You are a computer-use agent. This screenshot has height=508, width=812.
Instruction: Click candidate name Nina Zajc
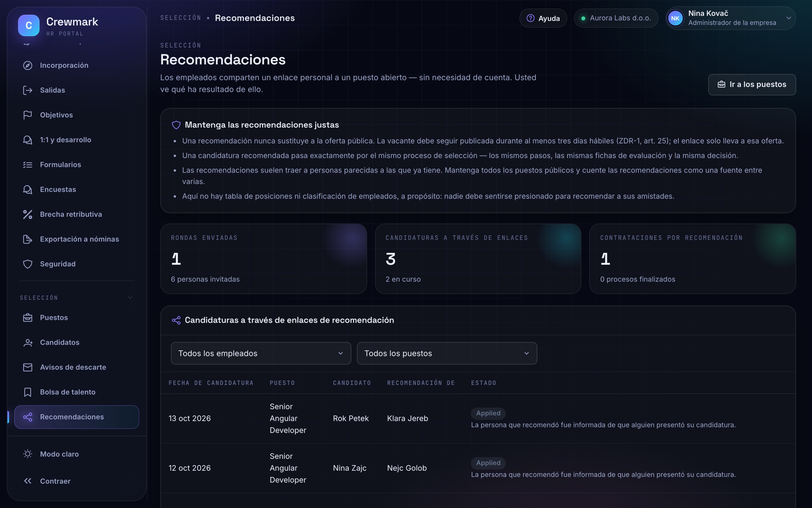tap(349, 468)
